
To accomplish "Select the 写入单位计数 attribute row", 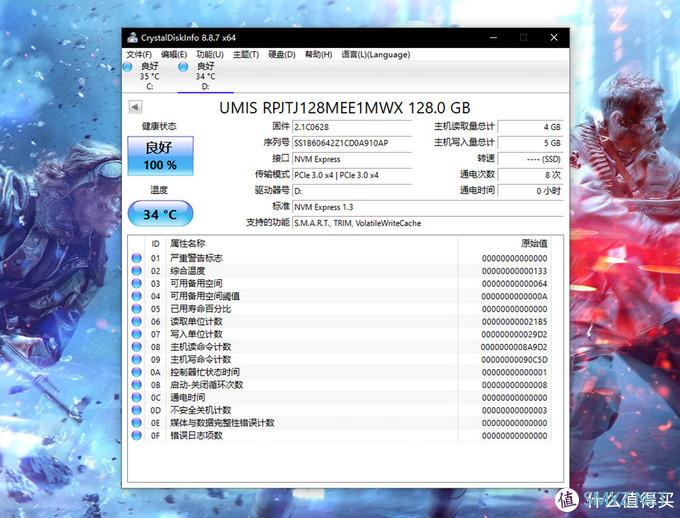I will [340, 334].
